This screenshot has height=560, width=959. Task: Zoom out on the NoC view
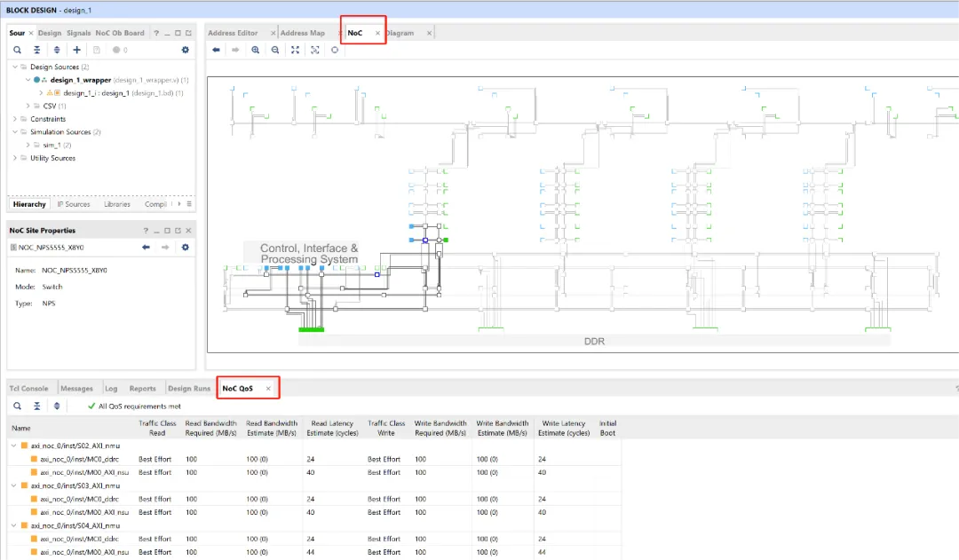(275, 51)
